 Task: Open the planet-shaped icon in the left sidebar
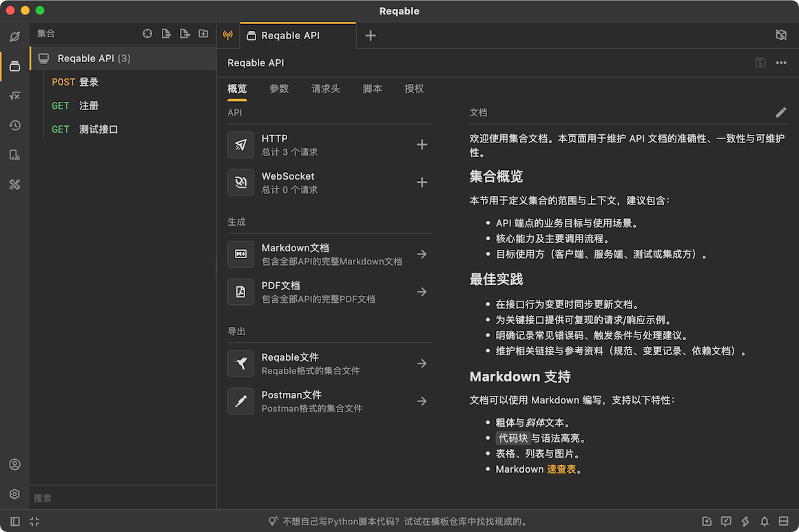(14, 36)
